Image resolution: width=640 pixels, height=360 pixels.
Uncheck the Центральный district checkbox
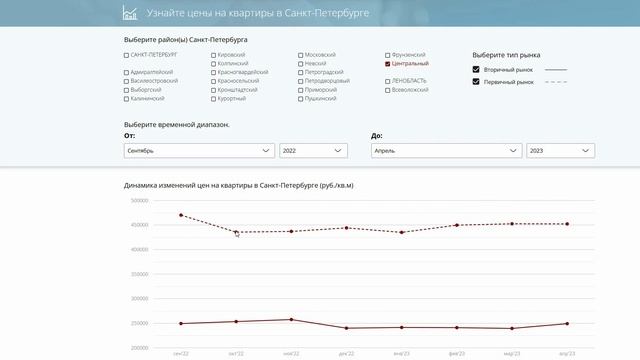tap(387, 64)
